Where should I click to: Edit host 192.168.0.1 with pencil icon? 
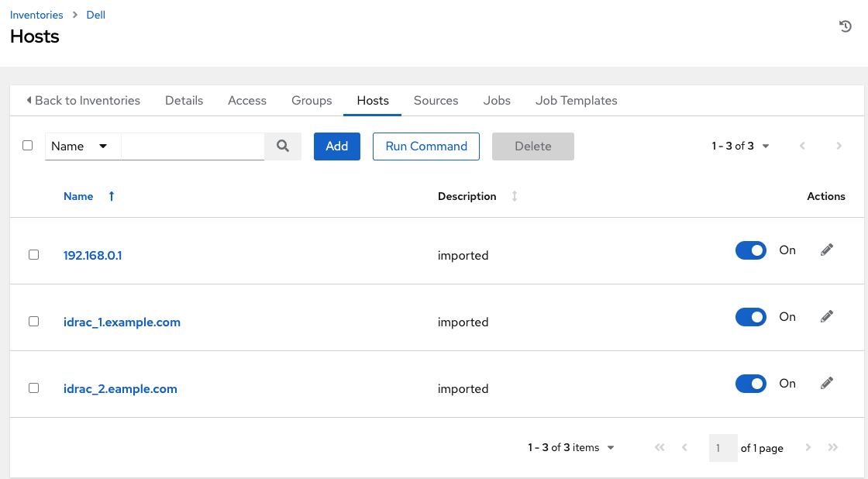click(827, 250)
